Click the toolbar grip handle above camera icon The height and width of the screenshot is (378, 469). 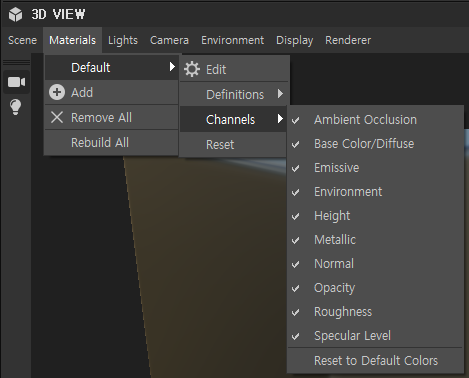coord(16,63)
